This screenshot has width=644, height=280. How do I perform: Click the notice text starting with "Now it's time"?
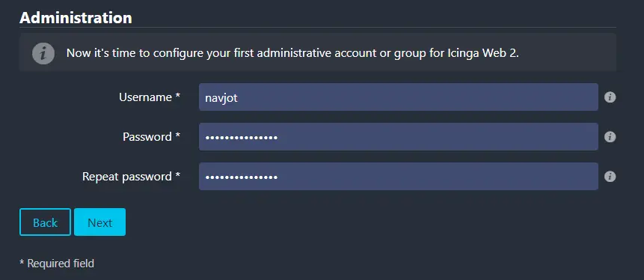click(293, 53)
